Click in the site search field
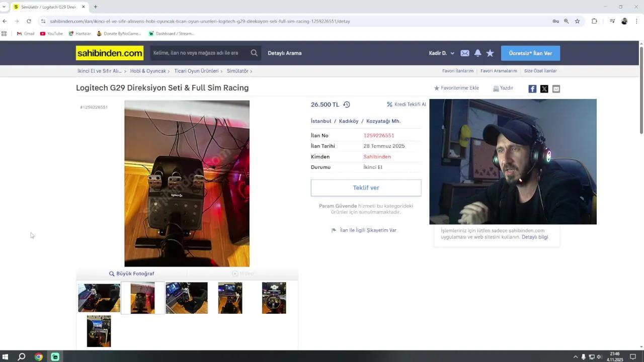The height and width of the screenshot is (362, 644). coord(199,53)
